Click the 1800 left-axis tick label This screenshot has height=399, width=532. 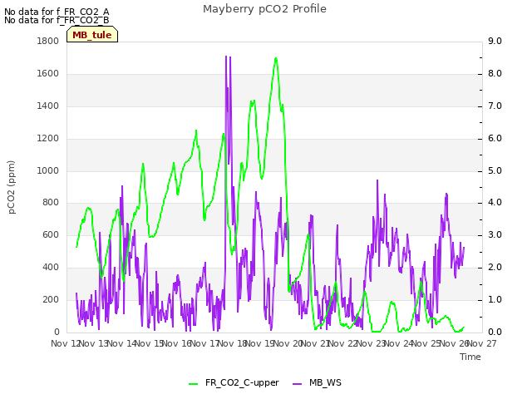(x=48, y=41)
